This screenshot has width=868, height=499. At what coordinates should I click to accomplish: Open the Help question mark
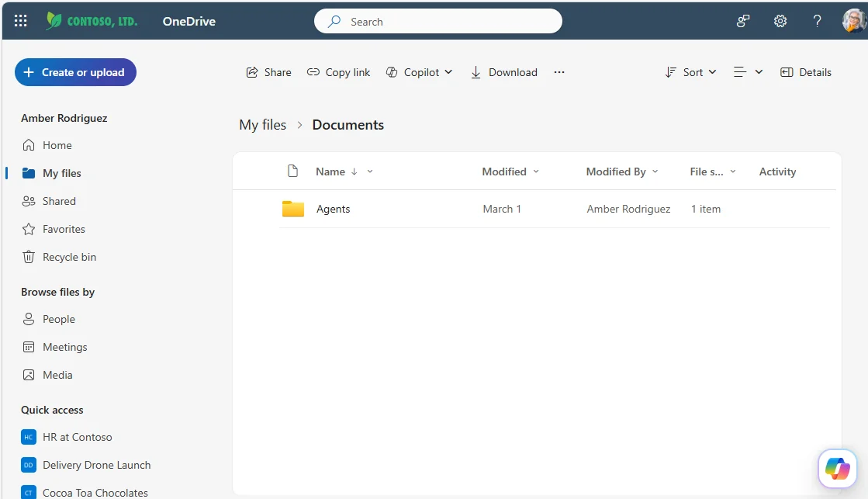[817, 21]
